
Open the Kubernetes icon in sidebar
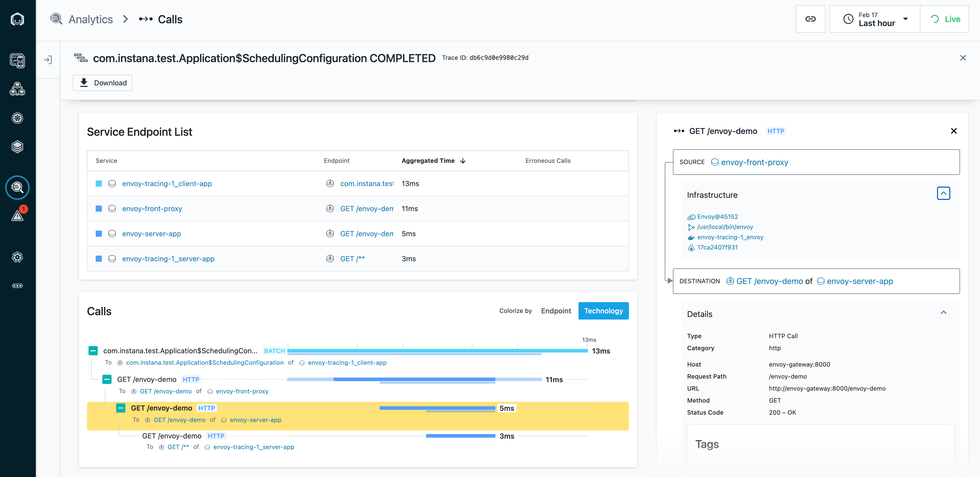(17, 118)
